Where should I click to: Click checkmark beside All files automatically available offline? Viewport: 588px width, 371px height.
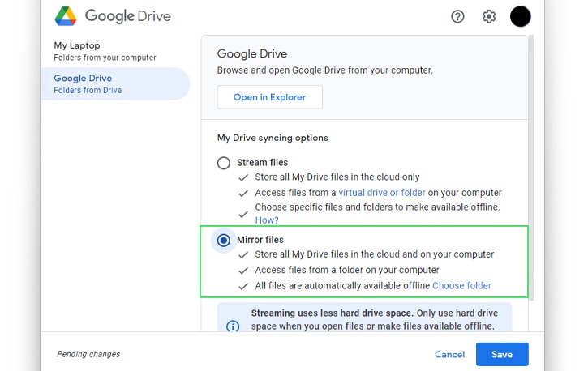point(243,286)
